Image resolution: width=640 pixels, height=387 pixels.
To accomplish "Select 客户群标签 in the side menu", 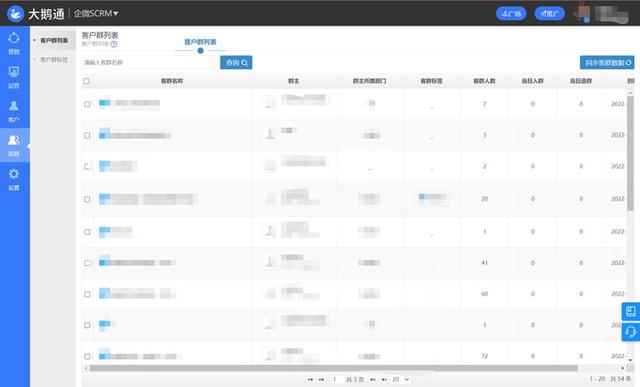I will (x=53, y=60).
